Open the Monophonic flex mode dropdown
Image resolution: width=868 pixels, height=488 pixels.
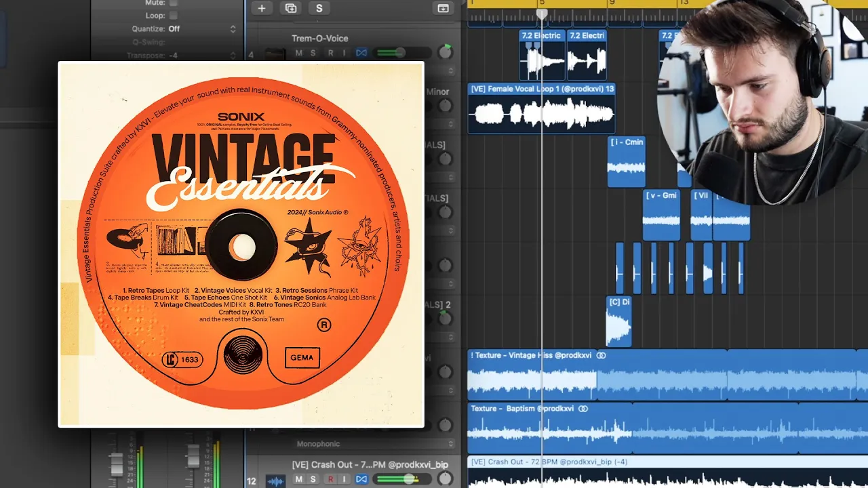pyautogui.click(x=374, y=444)
